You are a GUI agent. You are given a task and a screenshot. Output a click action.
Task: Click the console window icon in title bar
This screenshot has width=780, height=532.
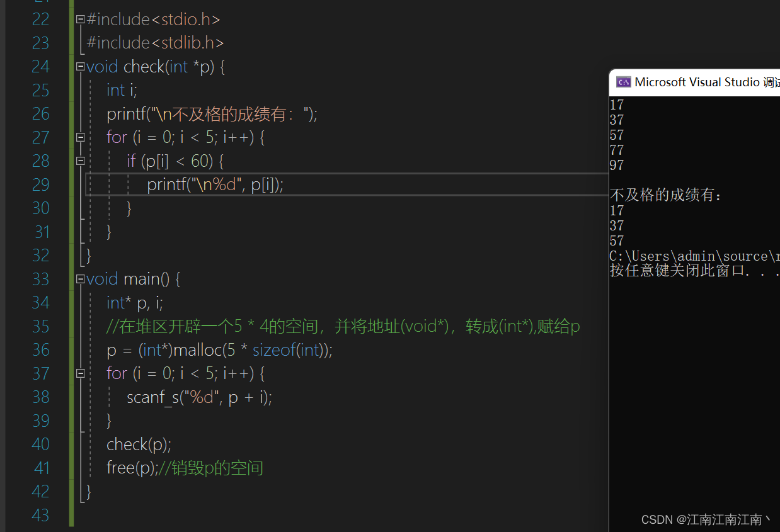[623, 82]
